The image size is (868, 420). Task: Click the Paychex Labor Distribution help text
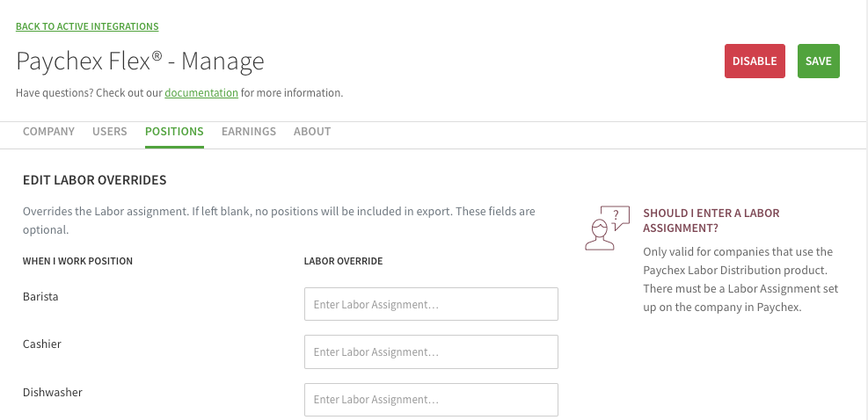coord(740,279)
